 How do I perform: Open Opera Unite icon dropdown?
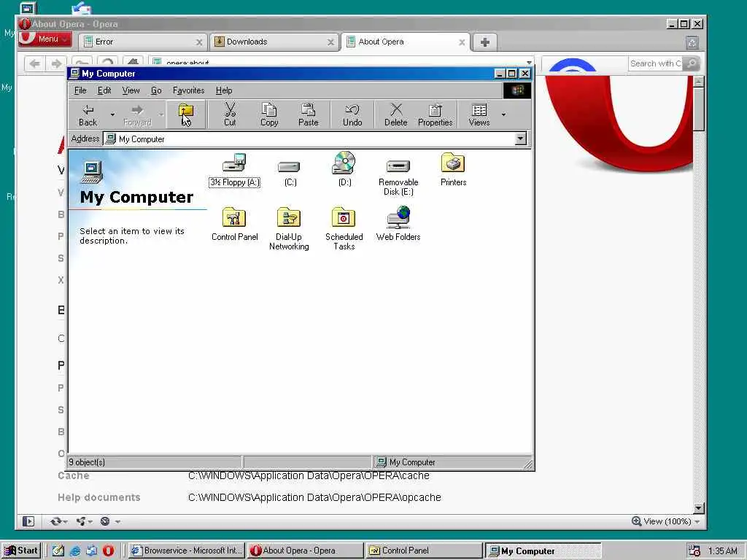click(x=84, y=521)
